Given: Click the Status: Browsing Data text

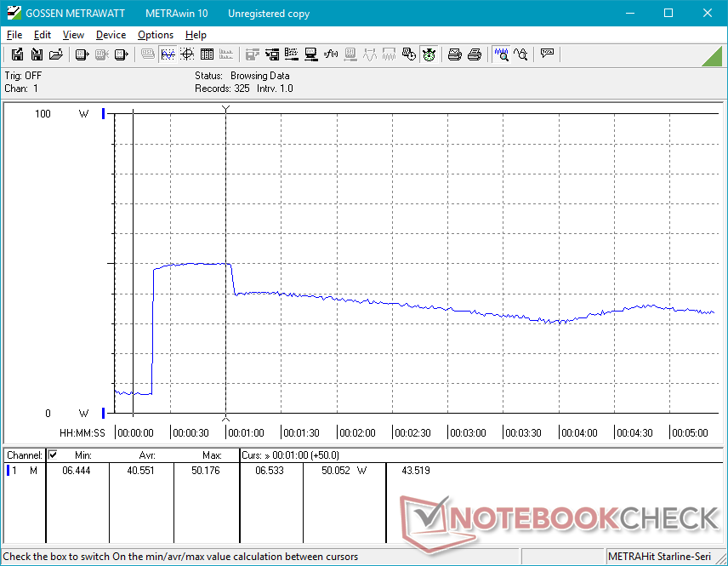Looking at the screenshot, I should (x=242, y=76).
